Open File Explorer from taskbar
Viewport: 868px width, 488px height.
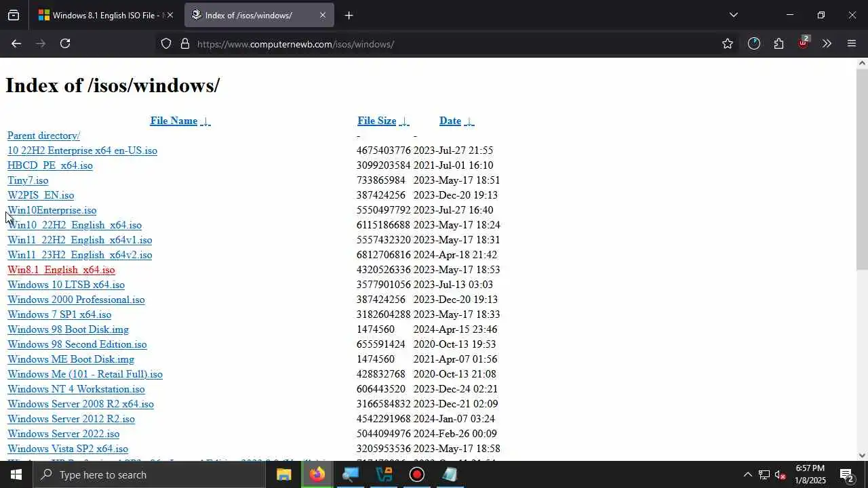click(x=284, y=474)
